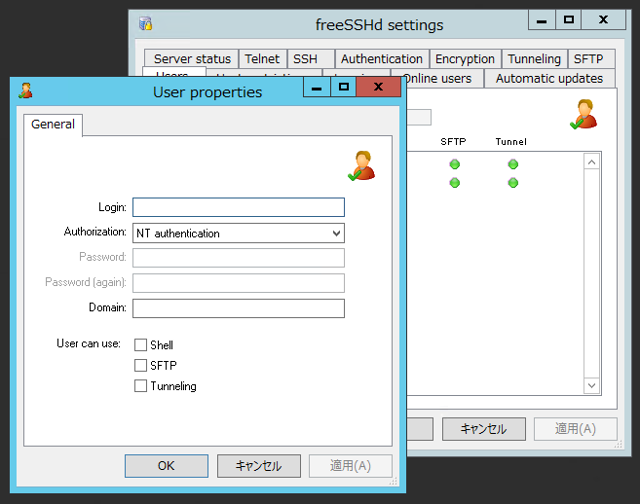
Task: Click キャンセル in freeSSHd settings window
Action: click(x=484, y=429)
